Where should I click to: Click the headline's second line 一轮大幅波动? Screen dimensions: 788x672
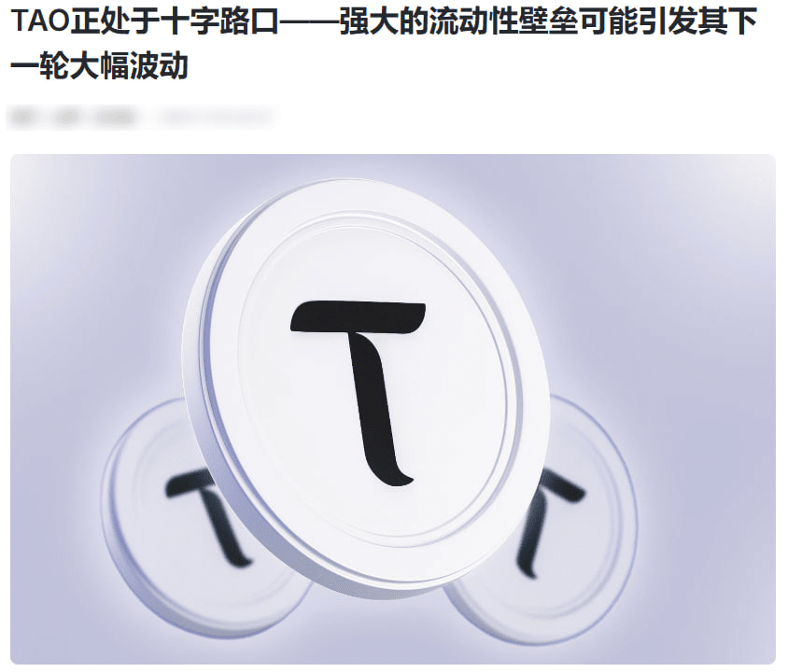100,66
